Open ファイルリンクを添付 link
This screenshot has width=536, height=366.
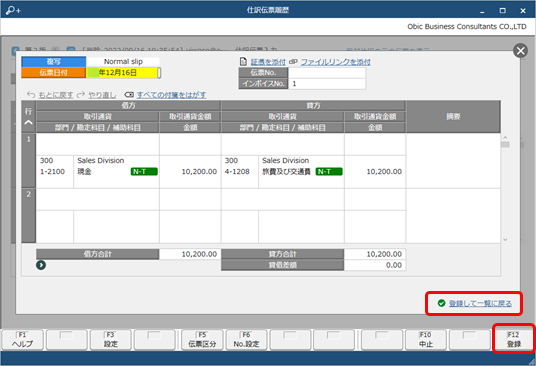click(x=335, y=62)
